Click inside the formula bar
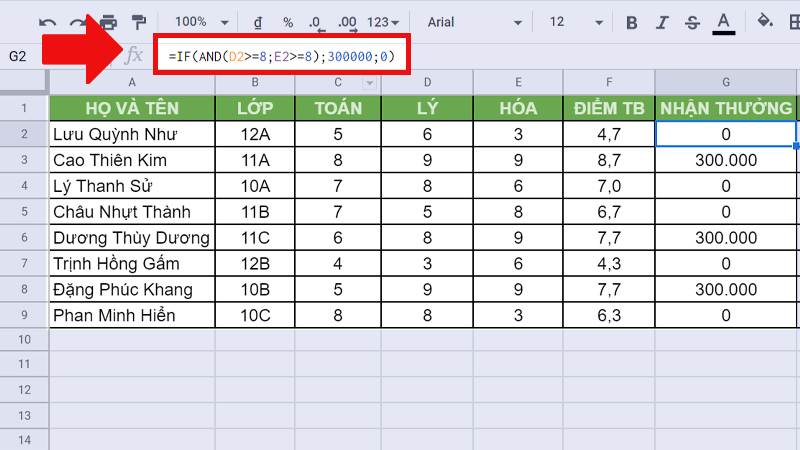Viewport: 800px width, 450px height. 500,56
